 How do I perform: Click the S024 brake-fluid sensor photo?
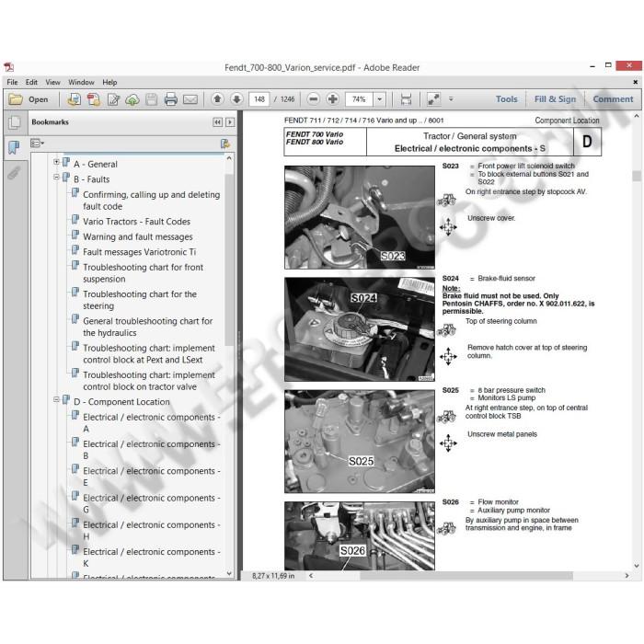point(360,329)
